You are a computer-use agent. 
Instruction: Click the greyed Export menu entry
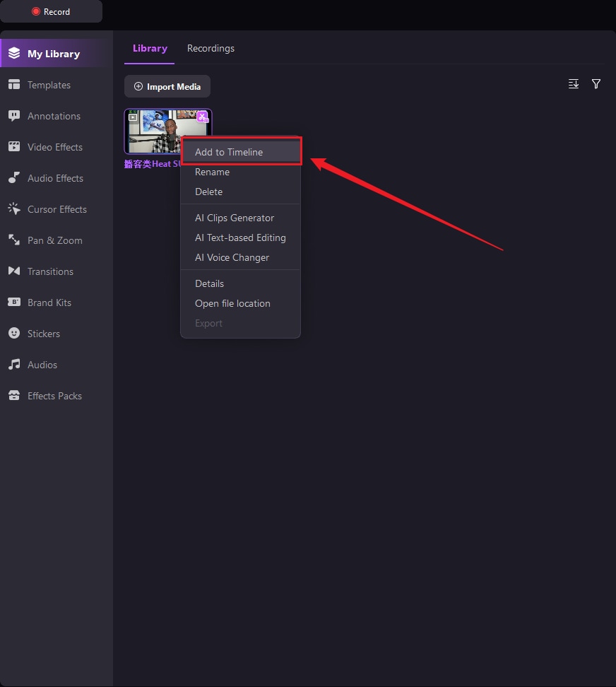click(241, 323)
